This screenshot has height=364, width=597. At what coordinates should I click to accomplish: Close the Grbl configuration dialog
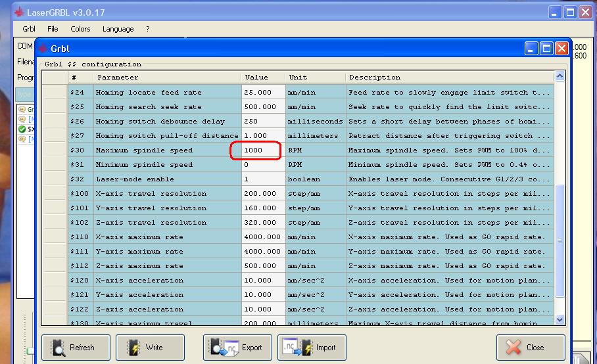(530, 348)
